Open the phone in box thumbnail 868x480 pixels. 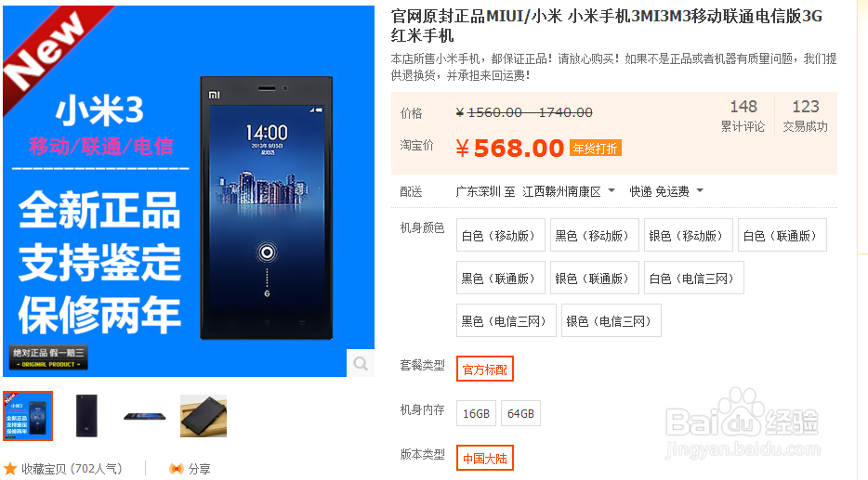tap(204, 416)
